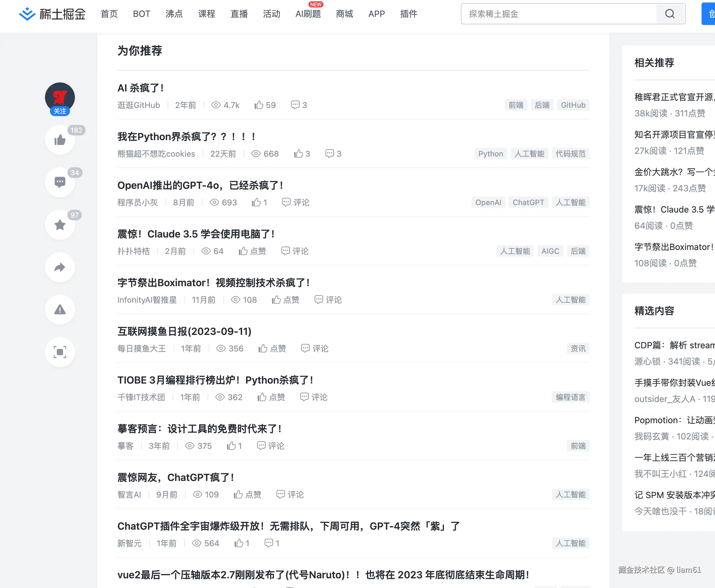
Task: Open article '震惊！Claude 3.5 学会使用电脑了！'
Action: tap(196, 234)
